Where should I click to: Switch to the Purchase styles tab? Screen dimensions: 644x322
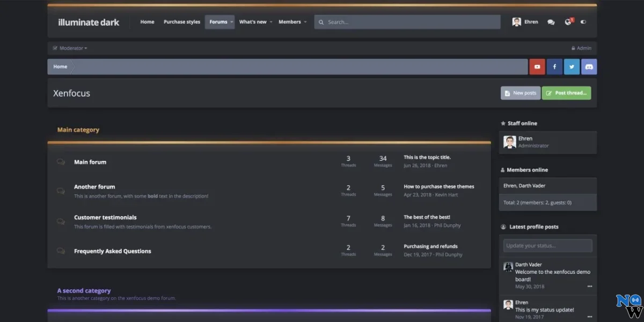[x=182, y=22]
